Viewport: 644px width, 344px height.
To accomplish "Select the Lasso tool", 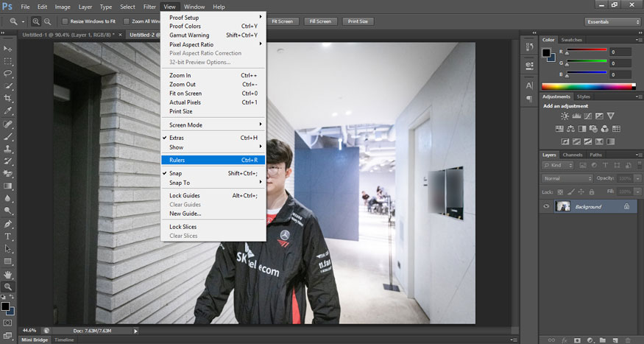I will coord(8,73).
